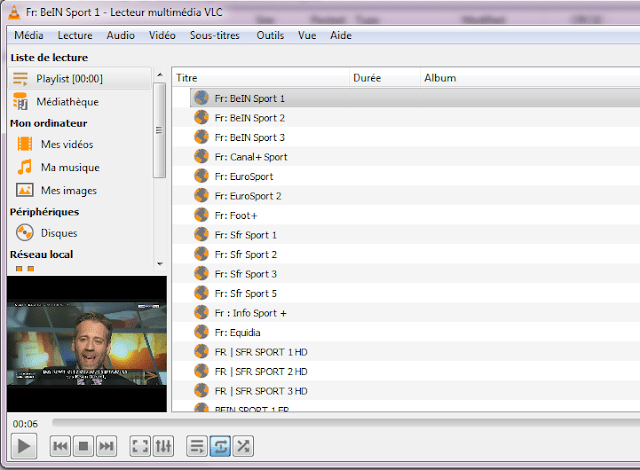Click the film strip icon of Mes vidéos

coord(25,144)
